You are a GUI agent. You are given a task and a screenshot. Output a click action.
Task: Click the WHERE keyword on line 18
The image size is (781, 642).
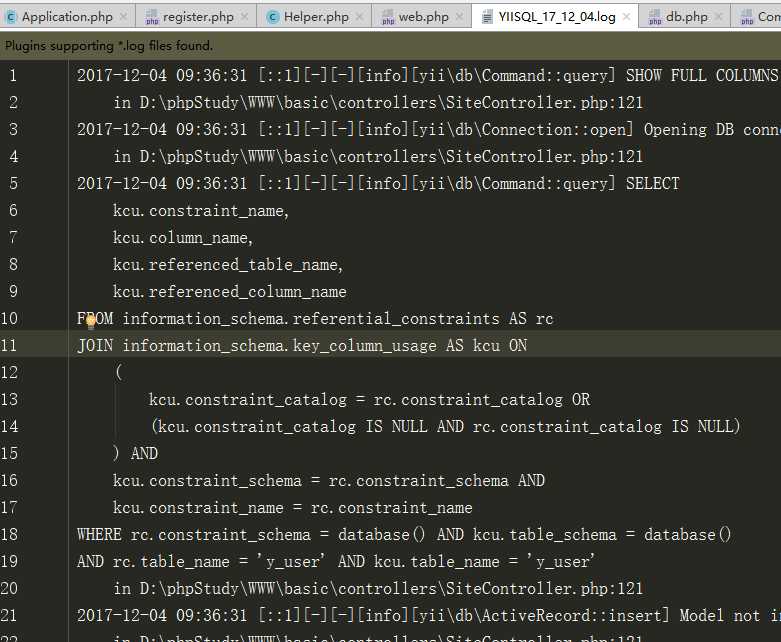pyautogui.click(x=99, y=535)
